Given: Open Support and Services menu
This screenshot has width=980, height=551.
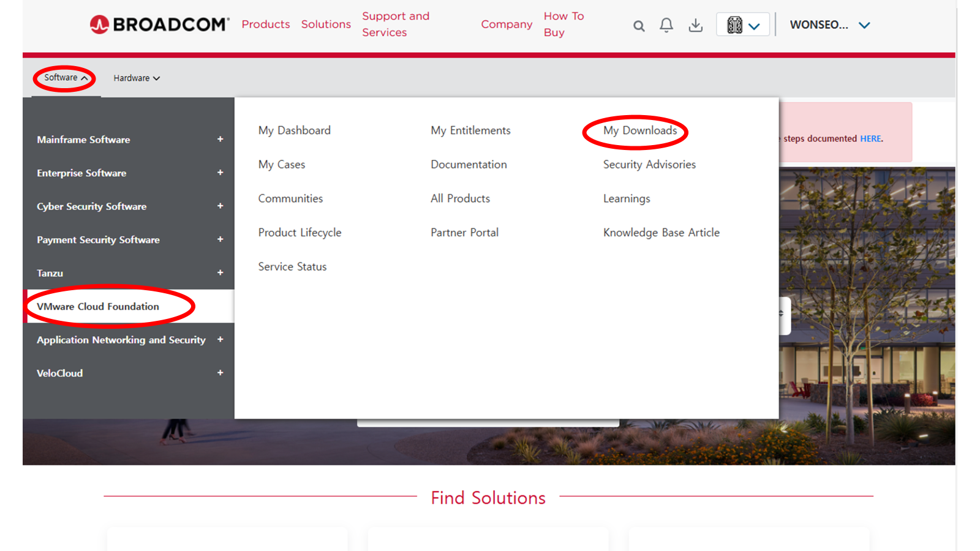Looking at the screenshot, I should [x=396, y=24].
